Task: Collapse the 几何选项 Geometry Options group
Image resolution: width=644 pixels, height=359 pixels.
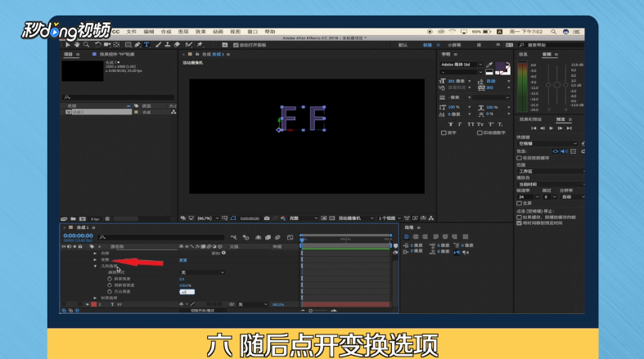Action: [95, 267]
